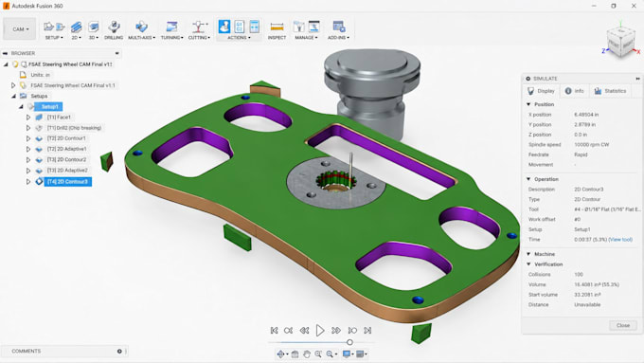Viewport: 644px width, 363px height.
Task: Open the Grid and Snaps icon
Action: coord(360,354)
